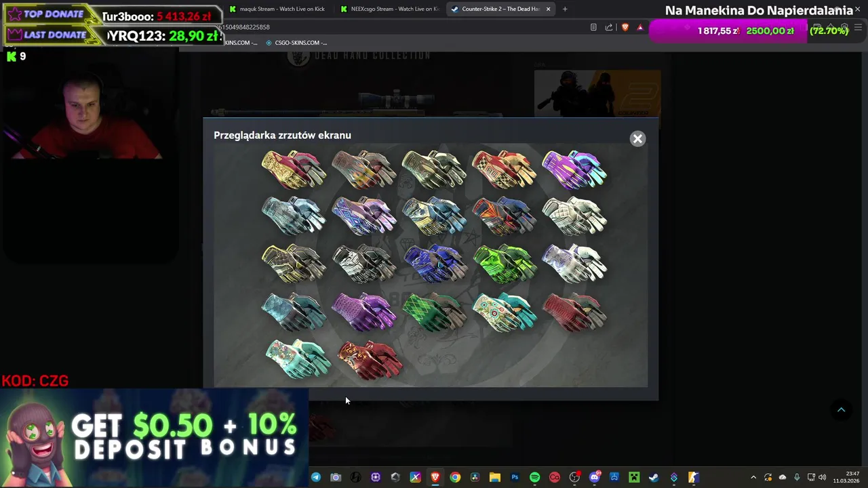Open the taskbar clock showing 23:47
Viewport: 868px width, 488px height.
847,478
